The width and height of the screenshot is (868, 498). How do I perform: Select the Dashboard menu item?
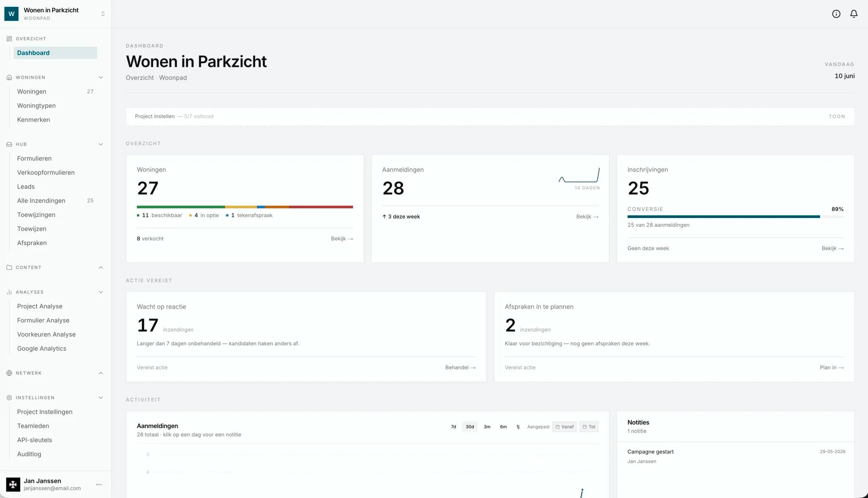tap(55, 53)
